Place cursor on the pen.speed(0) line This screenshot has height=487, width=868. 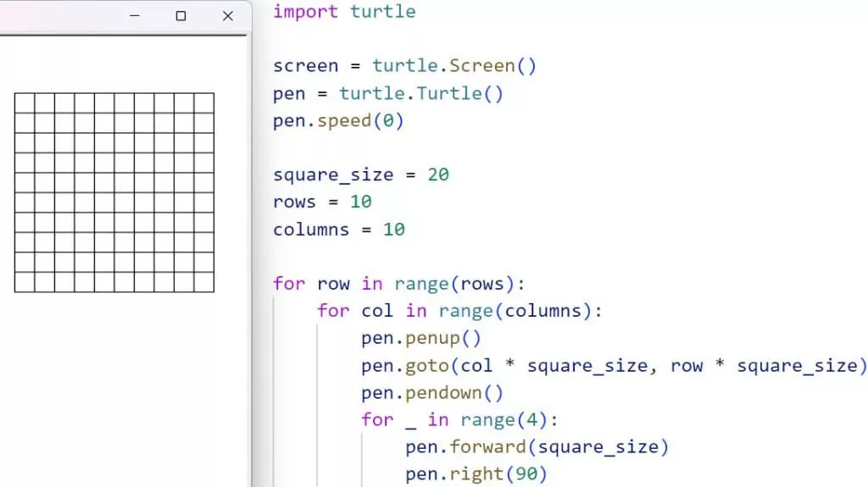[338, 120]
